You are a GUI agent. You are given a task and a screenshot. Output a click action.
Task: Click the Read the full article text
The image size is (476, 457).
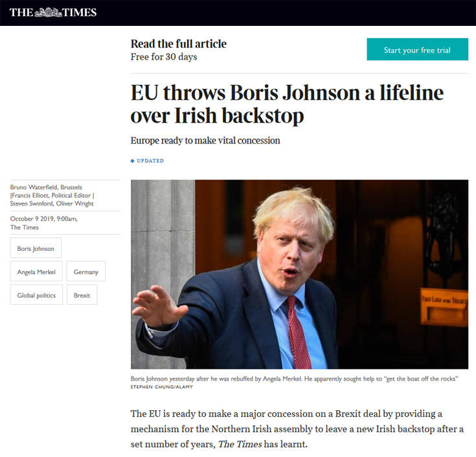click(x=179, y=44)
